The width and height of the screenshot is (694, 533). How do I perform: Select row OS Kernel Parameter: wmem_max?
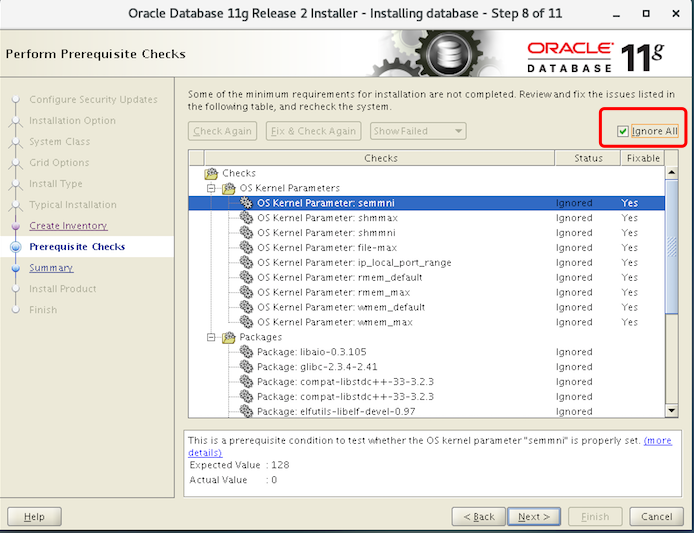pyautogui.click(x=427, y=322)
